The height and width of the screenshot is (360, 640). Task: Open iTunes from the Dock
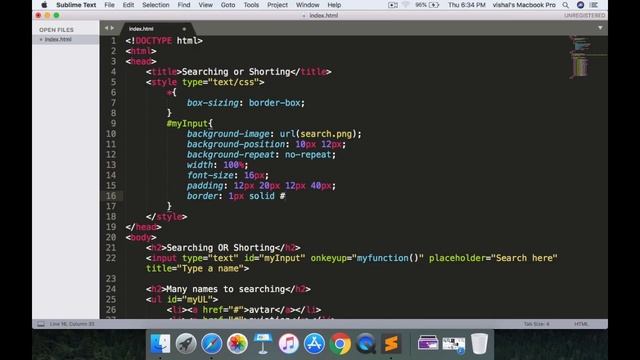289,343
